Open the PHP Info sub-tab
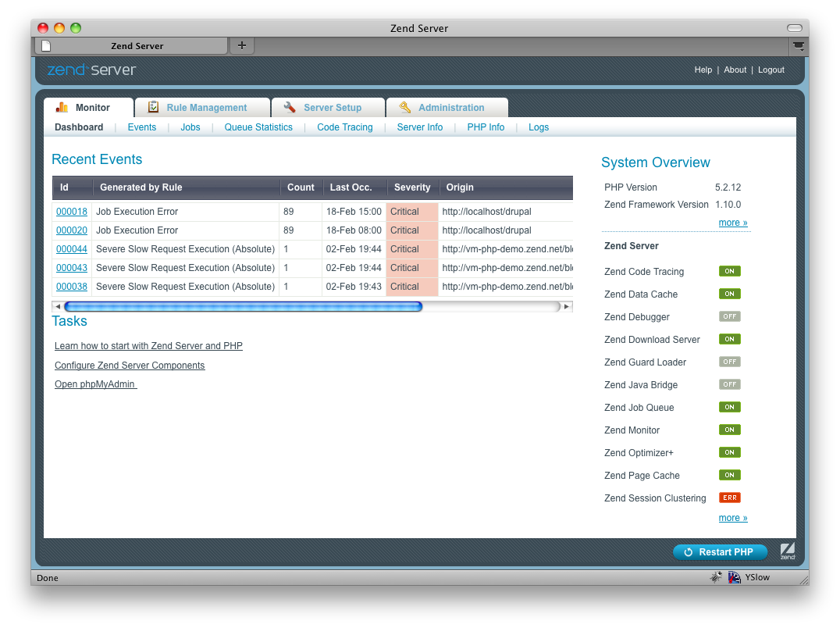The width and height of the screenshot is (840, 628). 486,127
